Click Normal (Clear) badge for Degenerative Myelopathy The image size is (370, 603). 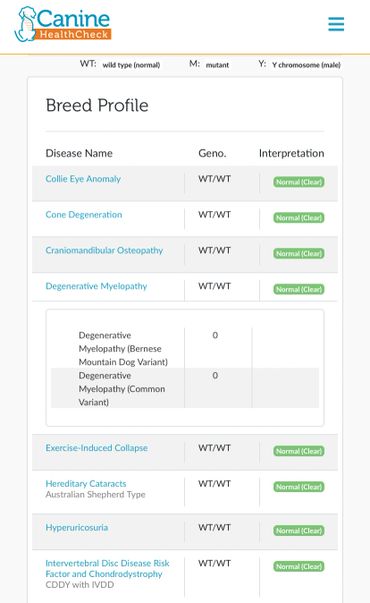tap(299, 289)
